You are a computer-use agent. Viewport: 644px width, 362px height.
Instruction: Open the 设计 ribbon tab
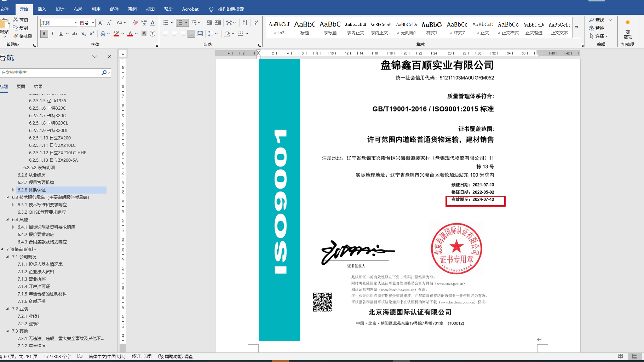click(x=60, y=9)
